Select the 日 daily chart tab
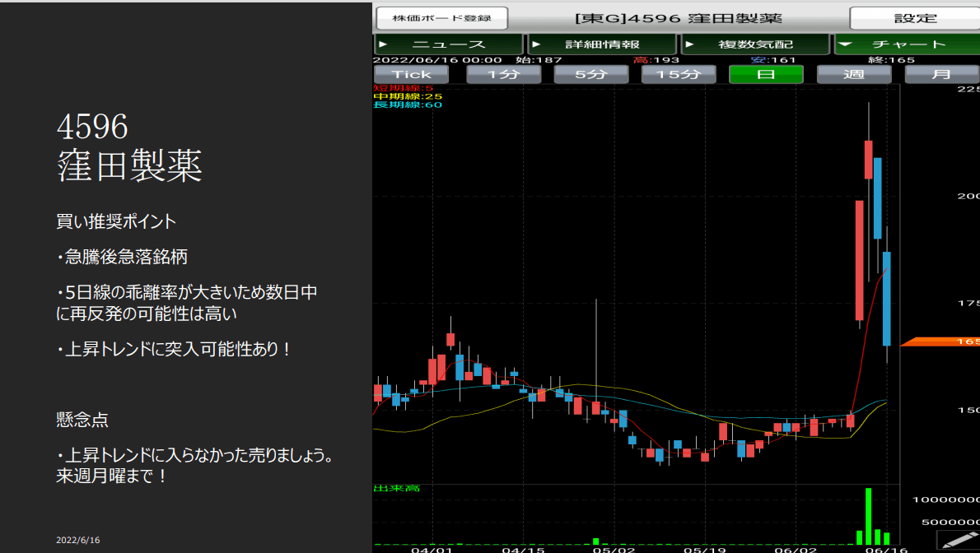This screenshot has width=980, height=553. [x=766, y=74]
